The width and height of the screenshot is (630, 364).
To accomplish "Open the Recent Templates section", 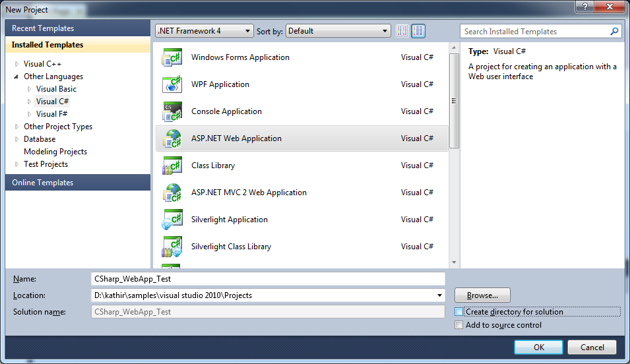I will pyautogui.click(x=43, y=28).
